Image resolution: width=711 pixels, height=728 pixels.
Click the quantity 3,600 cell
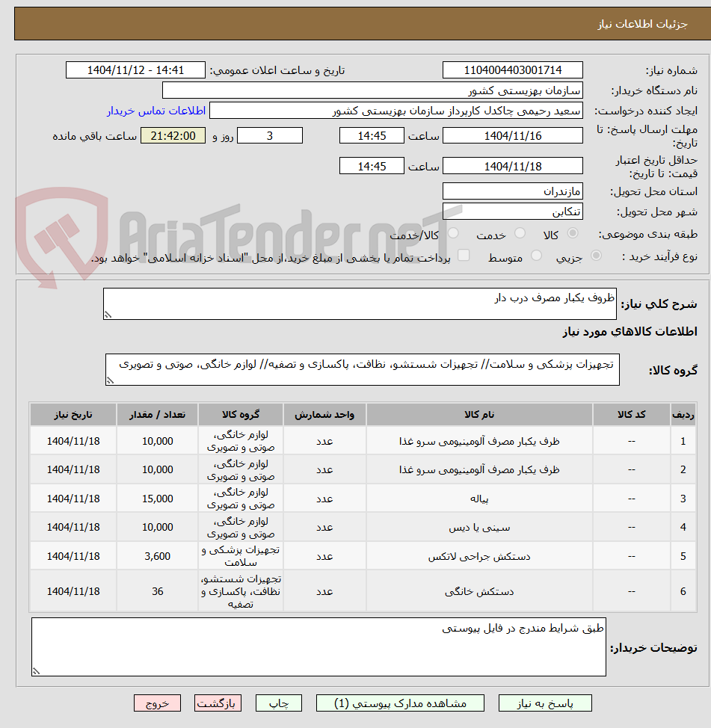158,556
